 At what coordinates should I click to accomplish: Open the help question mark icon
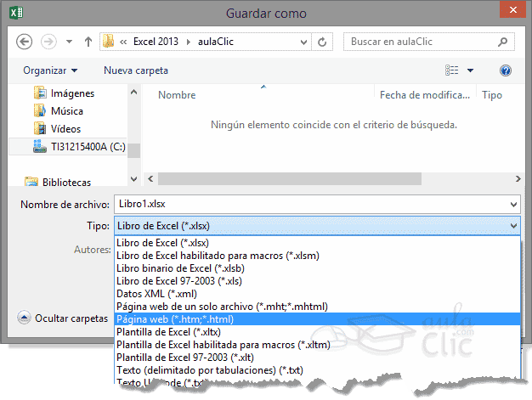[506, 70]
